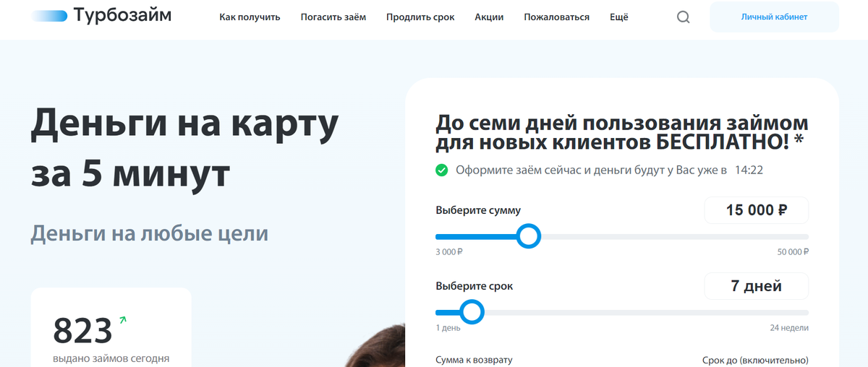The image size is (868, 367).
Task: Click the amount field showing 15 000 ₽
Action: coord(757,211)
